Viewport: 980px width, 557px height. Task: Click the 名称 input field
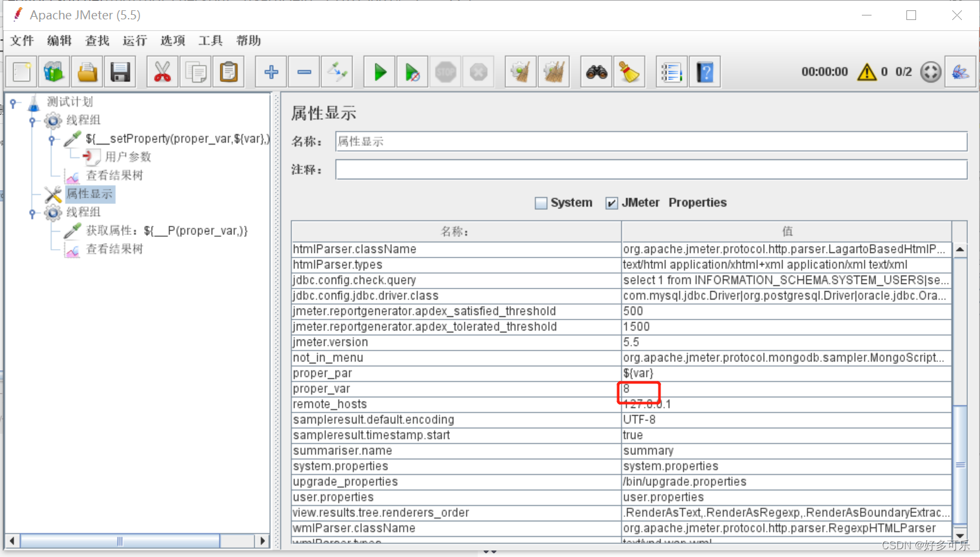(651, 141)
